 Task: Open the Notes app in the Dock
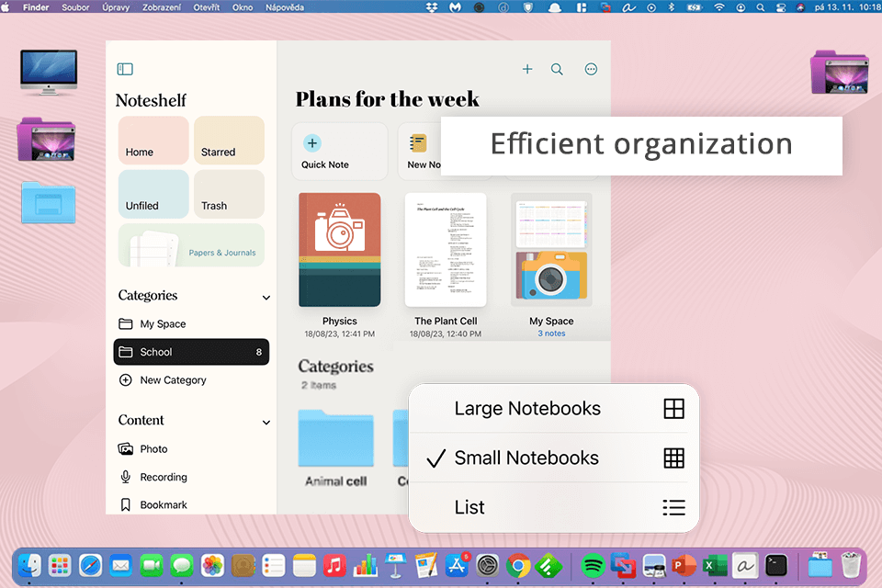[x=304, y=566]
